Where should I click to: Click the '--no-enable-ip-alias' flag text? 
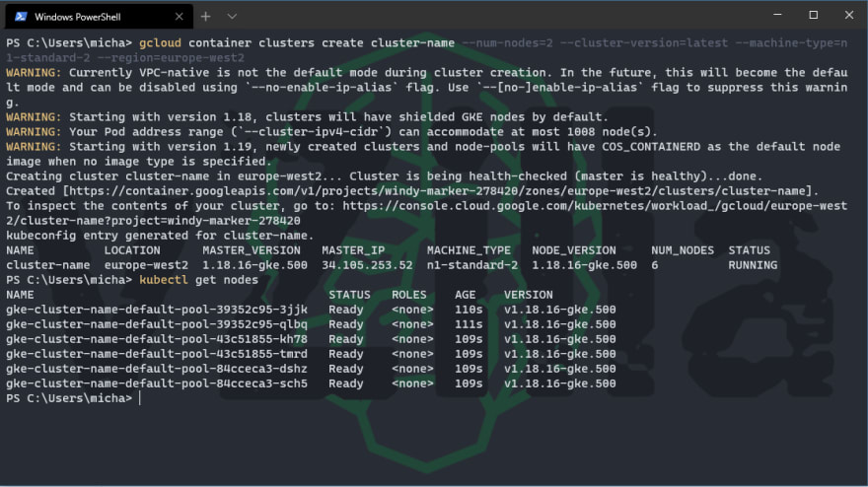[322, 88]
